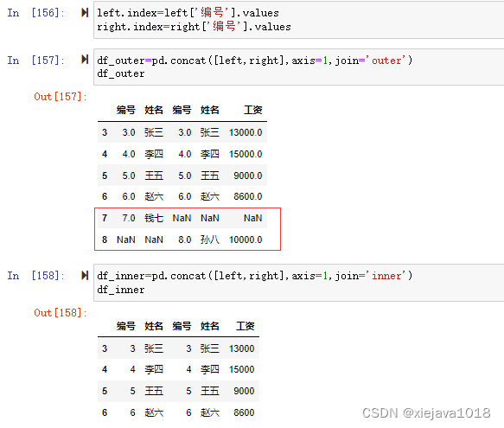Select the In [157] prompt label
The image size is (504, 428).
tap(35, 61)
